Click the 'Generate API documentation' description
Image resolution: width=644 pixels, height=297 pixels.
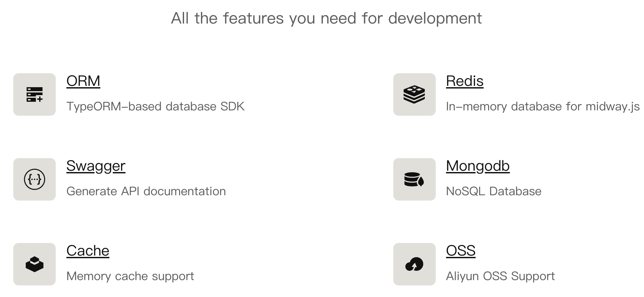click(146, 191)
